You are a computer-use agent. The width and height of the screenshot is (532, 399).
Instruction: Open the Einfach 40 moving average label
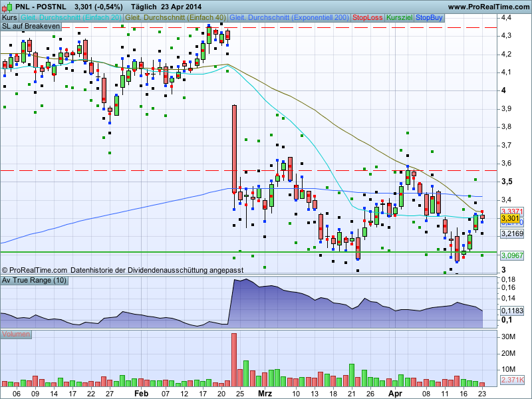point(176,17)
